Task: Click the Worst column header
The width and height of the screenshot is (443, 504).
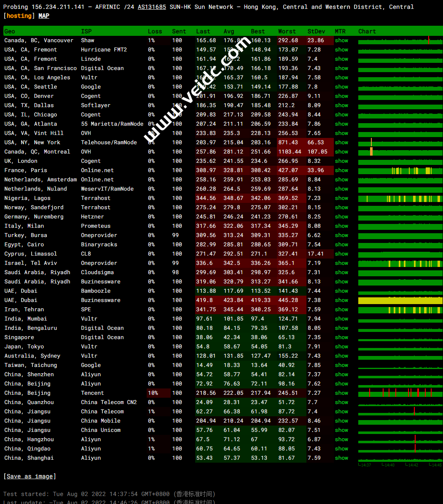Action: pyautogui.click(x=287, y=32)
